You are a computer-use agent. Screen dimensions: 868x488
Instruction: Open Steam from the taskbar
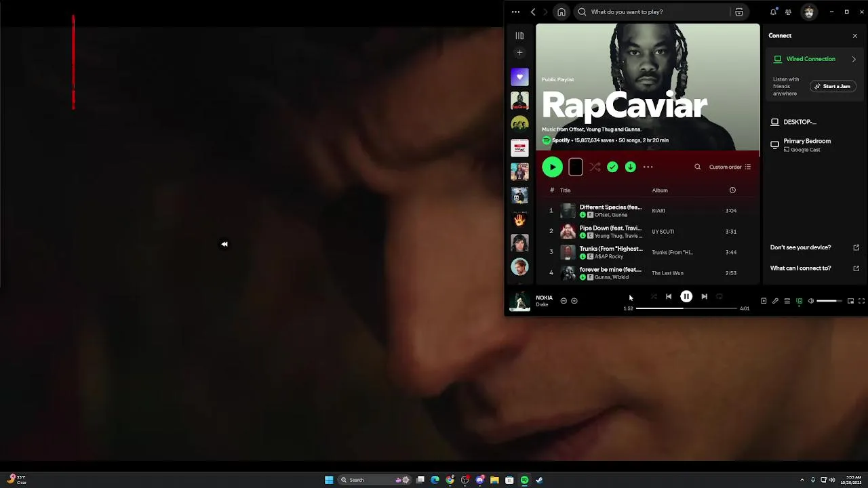(x=539, y=480)
